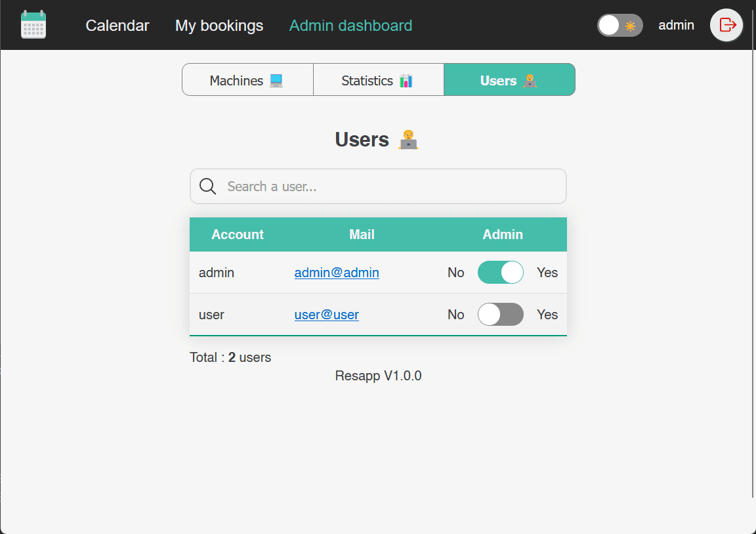The width and height of the screenshot is (756, 534).
Task: Switch to the Machines tab
Action: click(x=247, y=79)
